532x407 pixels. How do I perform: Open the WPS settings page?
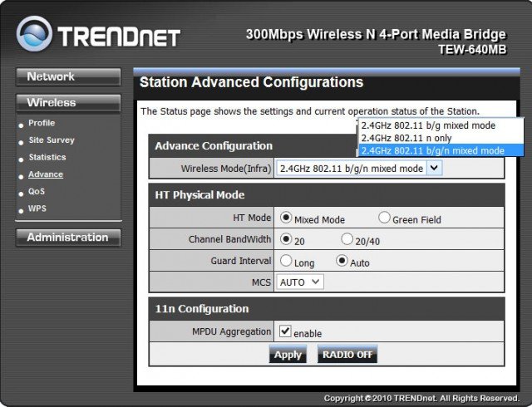click(37, 208)
